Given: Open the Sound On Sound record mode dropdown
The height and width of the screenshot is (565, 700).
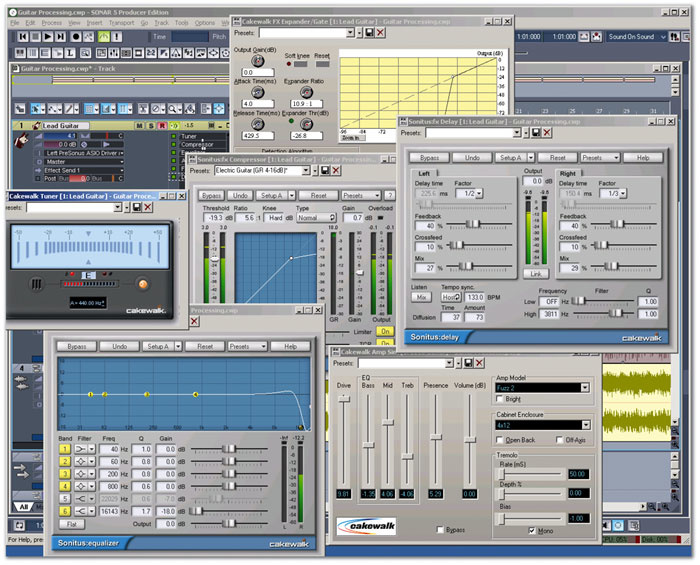Looking at the screenshot, I should (x=663, y=37).
